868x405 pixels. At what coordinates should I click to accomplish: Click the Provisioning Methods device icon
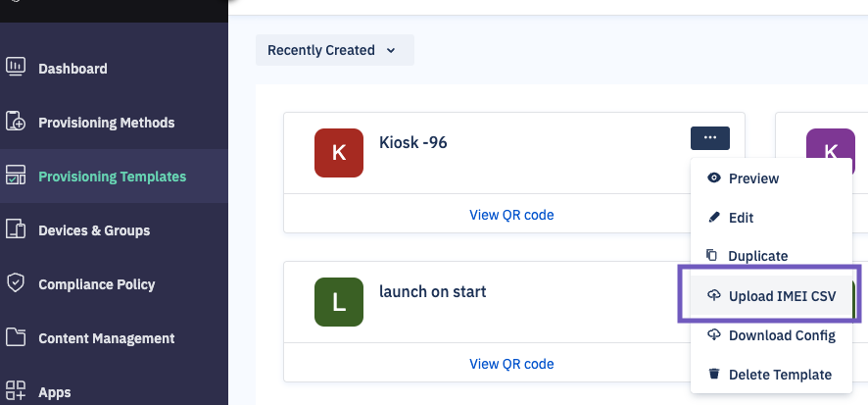pyautogui.click(x=16, y=122)
